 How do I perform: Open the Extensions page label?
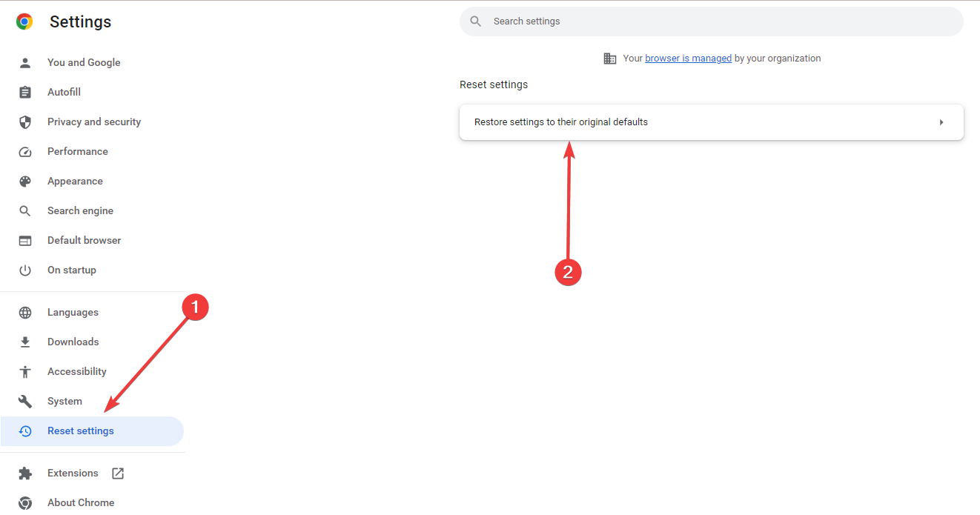pyautogui.click(x=73, y=473)
